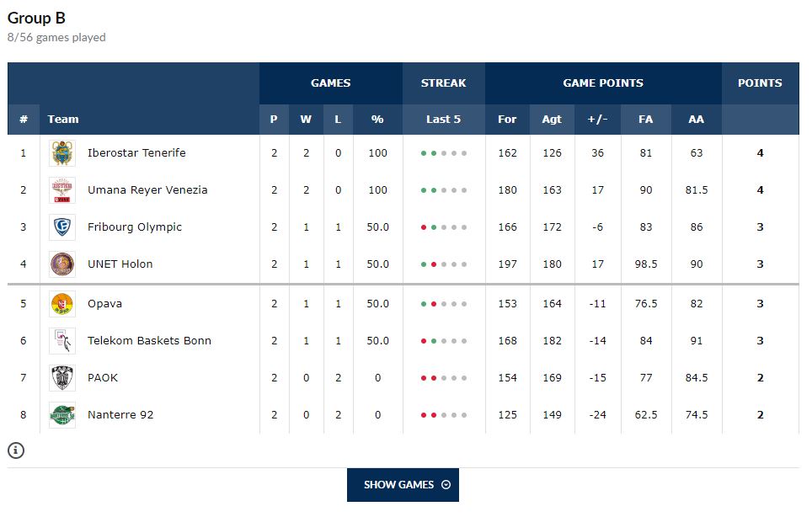This screenshot has width=812, height=517.
Task: Click the Opava team logo
Action: [62, 304]
